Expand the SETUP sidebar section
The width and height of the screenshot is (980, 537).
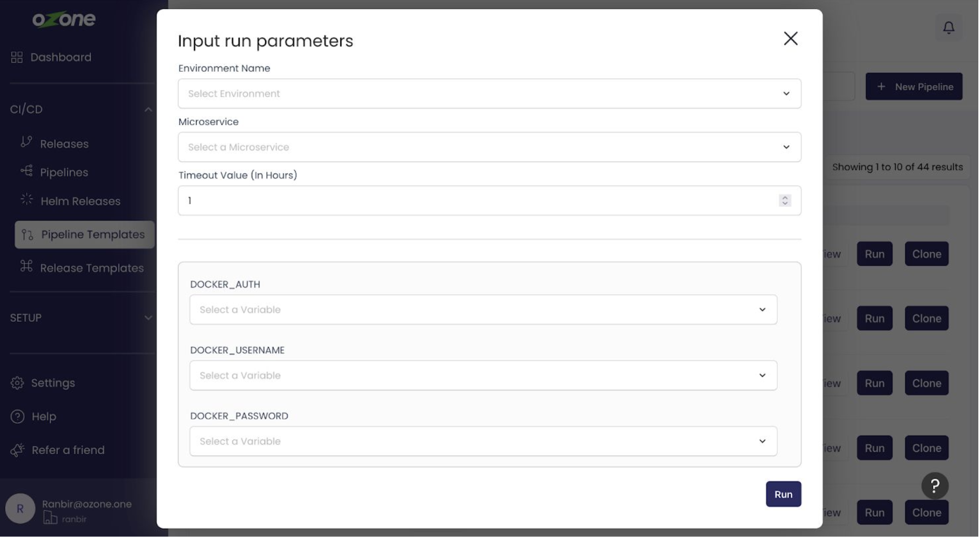[148, 318]
